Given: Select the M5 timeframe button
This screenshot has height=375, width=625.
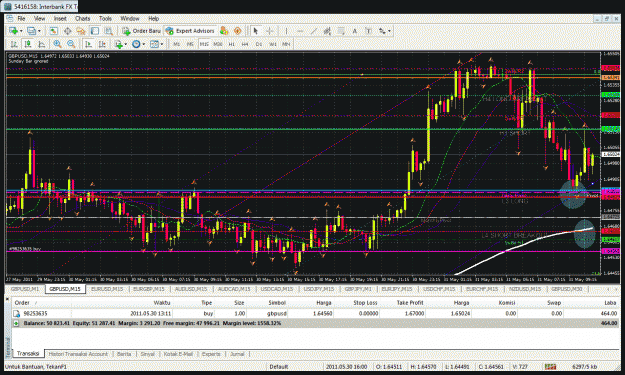Looking at the screenshot, I should point(190,44).
